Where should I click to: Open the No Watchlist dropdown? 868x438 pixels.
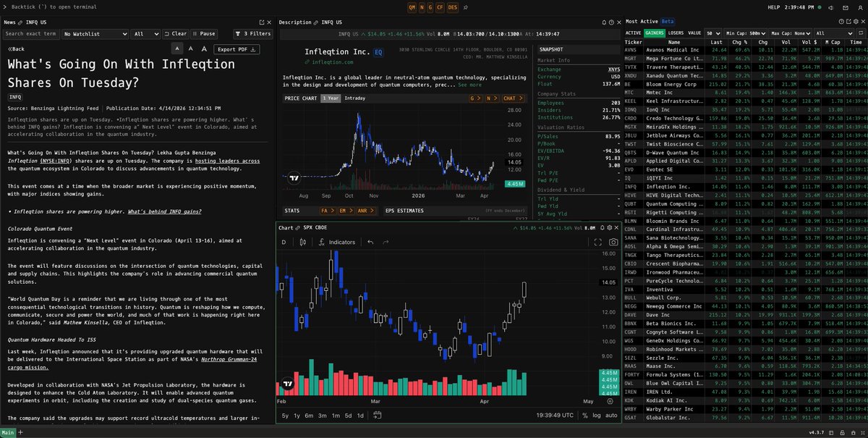95,33
